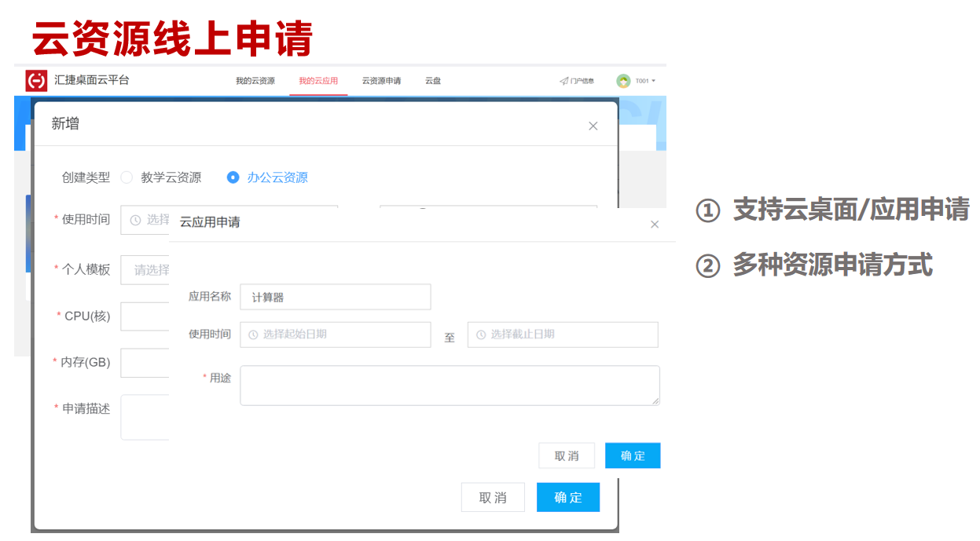This screenshot has height=541, width=980.
Task: Click the 汇捷桌面云平台 red logo icon
Action: click(36, 80)
